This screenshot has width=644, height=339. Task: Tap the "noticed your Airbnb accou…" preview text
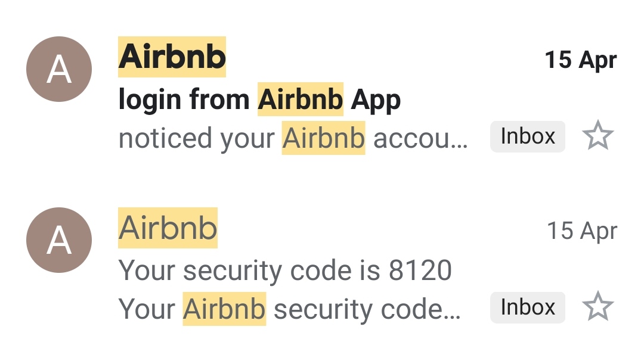[293, 138]
